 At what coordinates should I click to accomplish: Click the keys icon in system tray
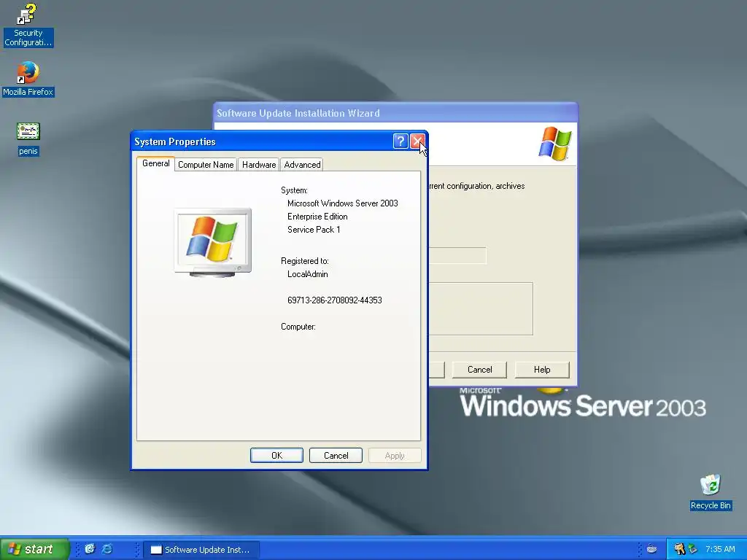(x=679, y=549)
